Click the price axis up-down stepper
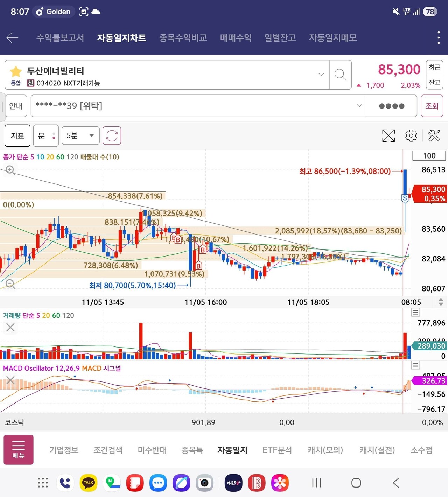The image size is (448, 497). 440,301
